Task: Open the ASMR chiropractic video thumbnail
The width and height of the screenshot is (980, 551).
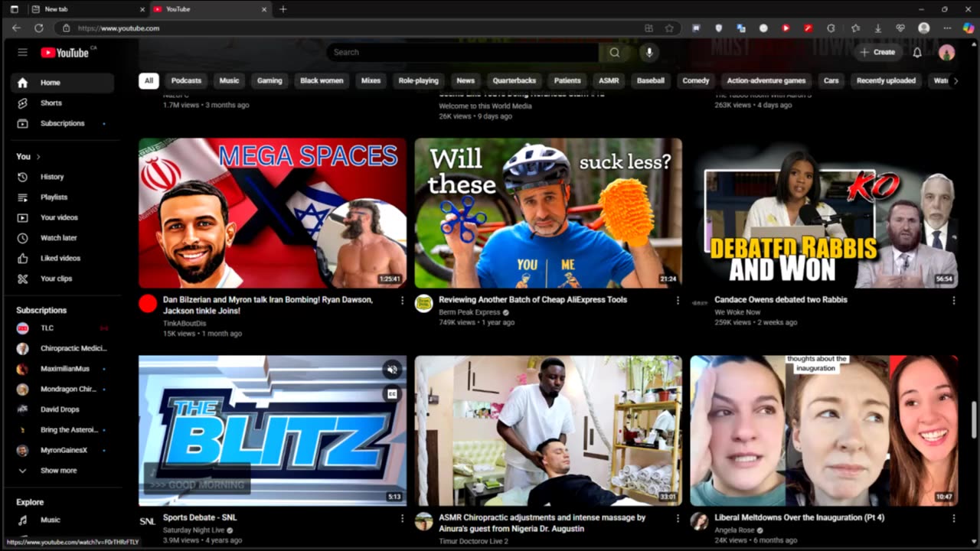Action: (548, 430)
